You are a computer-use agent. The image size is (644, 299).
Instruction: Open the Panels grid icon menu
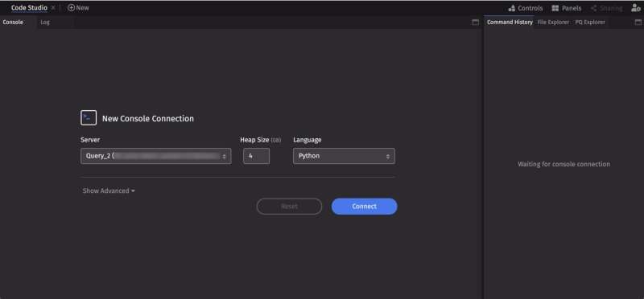point(555,8)
